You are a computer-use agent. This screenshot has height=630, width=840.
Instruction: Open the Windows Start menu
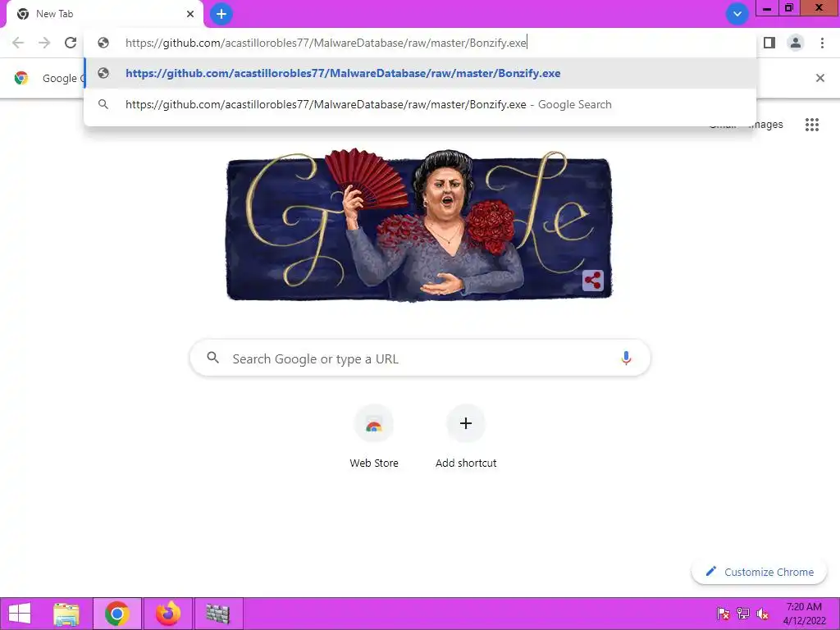(x=20, y=614)
